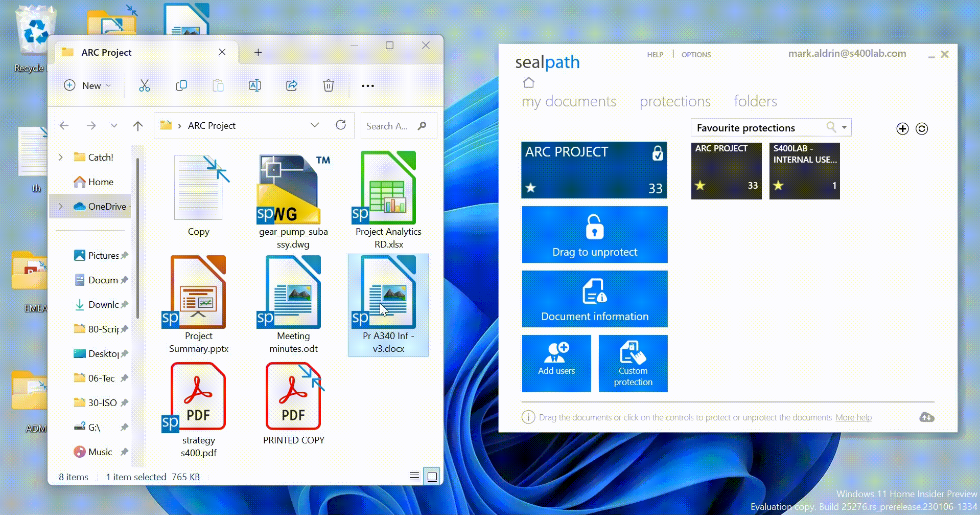Click the Cut scissors icon in File Explorer
This screenshot has width=980, height=515.
pos(145,85)
